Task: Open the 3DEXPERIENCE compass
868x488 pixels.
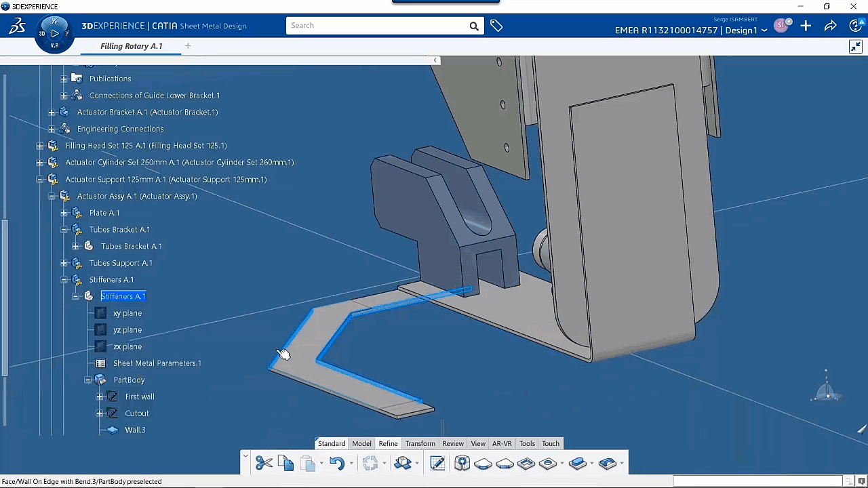Action: click(x=54, y=32)
